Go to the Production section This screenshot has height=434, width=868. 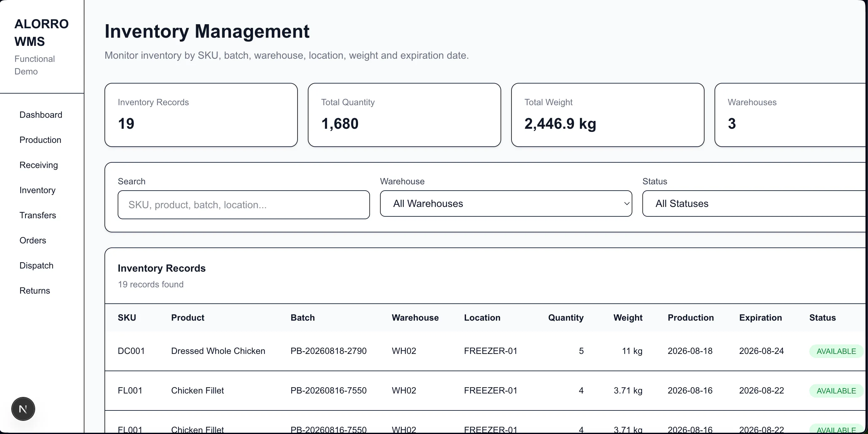pos(40,140)
